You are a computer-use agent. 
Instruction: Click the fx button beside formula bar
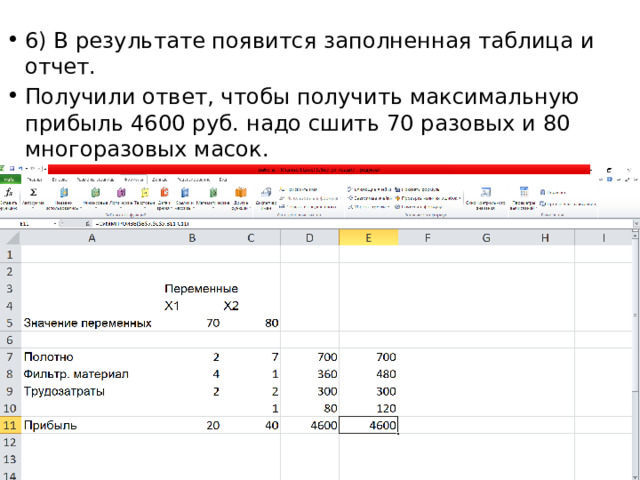point(88,224)
